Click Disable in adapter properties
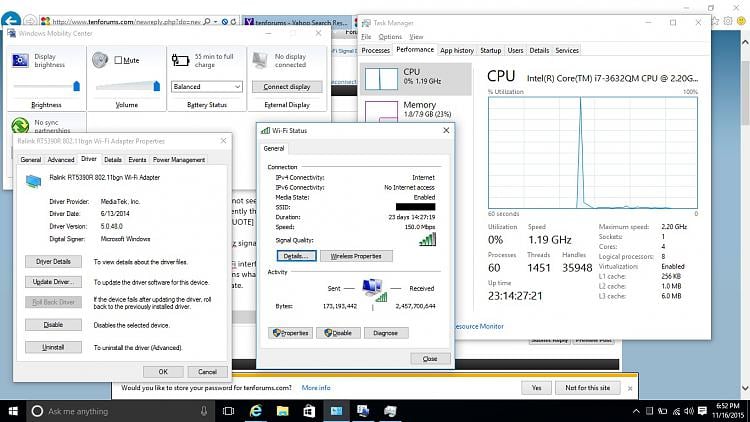The width and height of the screenshot is (750, 422). click(x=53, y=324)
